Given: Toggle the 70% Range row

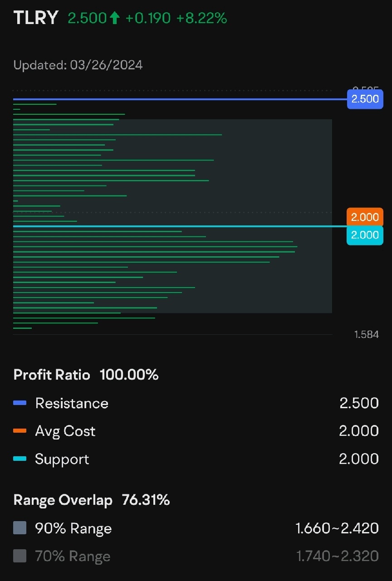Looking at the screenshot, I should 196,556.
